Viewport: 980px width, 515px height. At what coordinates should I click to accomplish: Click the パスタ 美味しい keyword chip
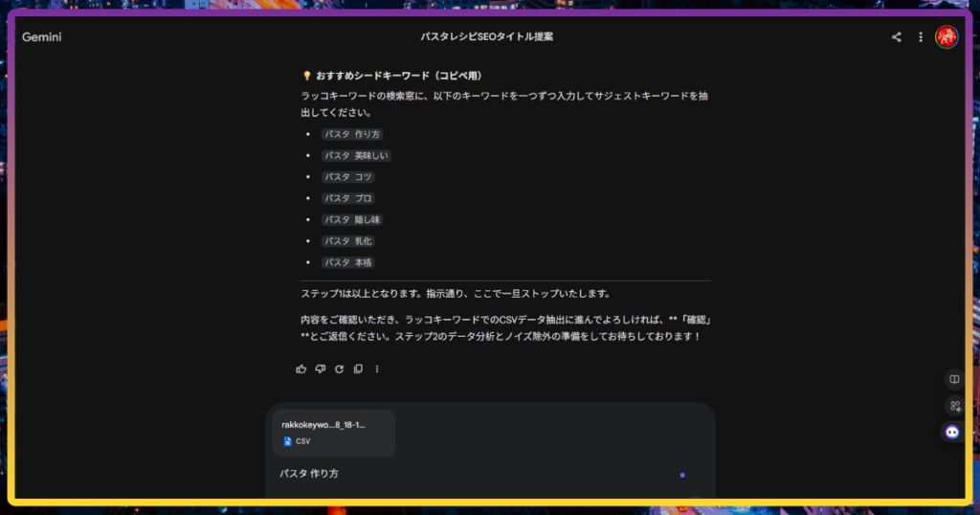(x=356, y=156)
